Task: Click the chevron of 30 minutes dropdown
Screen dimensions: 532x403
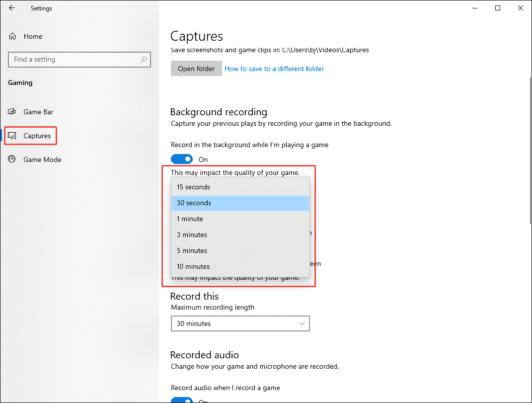Action: [x=302, y=323]
